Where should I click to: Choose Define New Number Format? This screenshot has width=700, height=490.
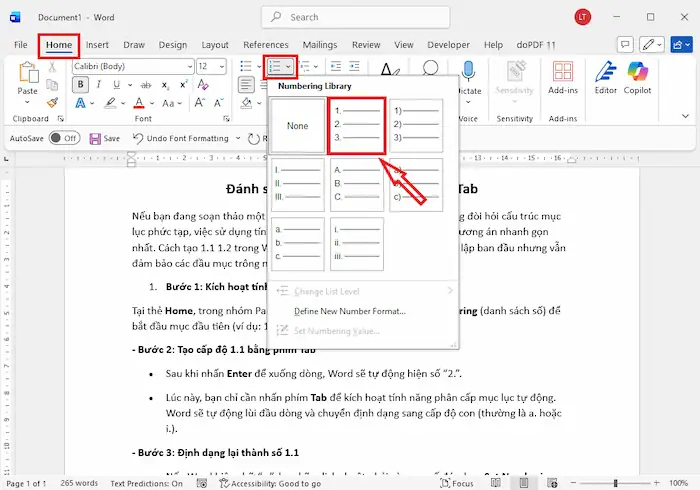click(350, 311)
